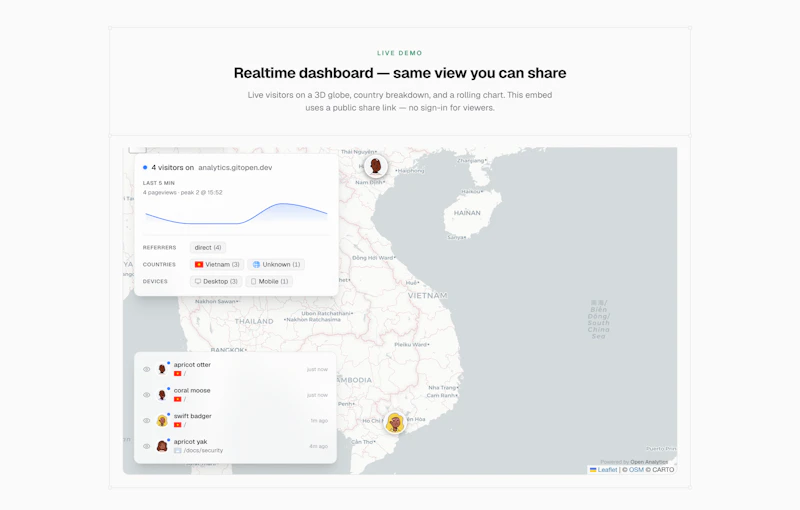The height and width of the screenshot is (510, 800).
Task: Click the pageviews line chart
Action: 236,215
